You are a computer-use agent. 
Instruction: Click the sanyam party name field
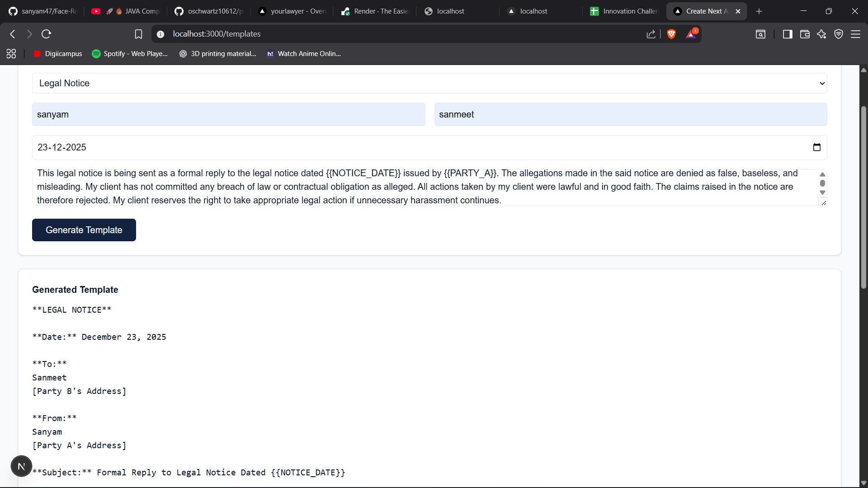[228, 114]
